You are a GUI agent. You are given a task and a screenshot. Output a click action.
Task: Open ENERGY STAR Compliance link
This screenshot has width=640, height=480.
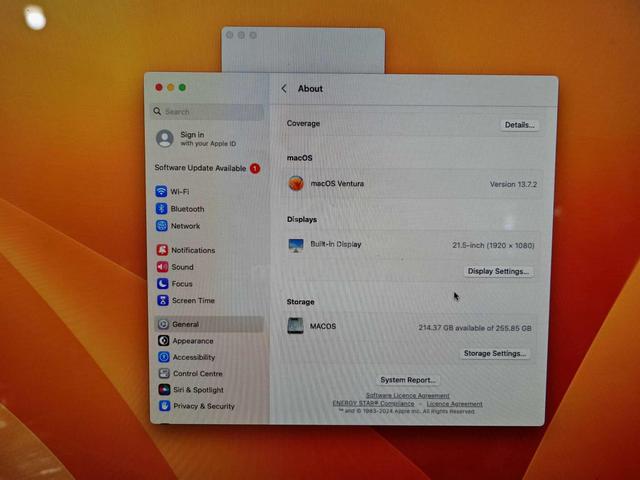click(373, 403)
